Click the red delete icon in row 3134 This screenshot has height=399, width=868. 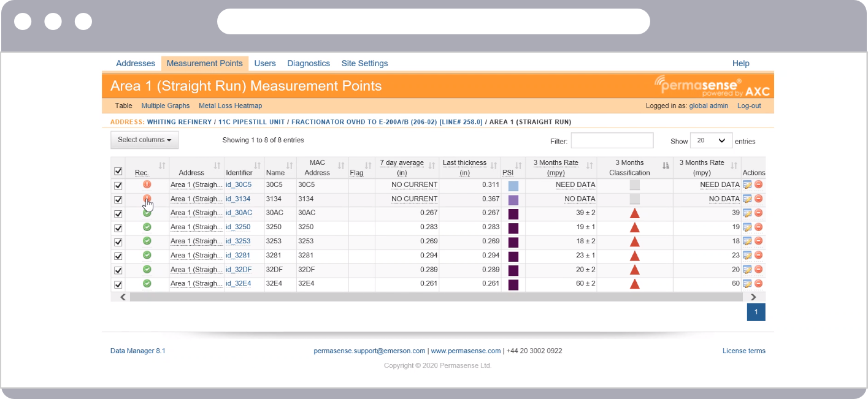758,199
